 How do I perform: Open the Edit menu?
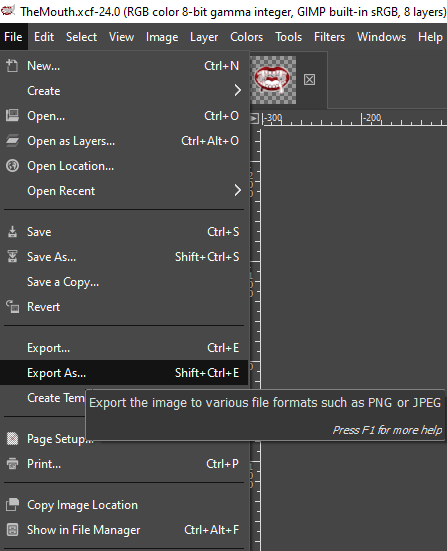(x=44, y=37)
